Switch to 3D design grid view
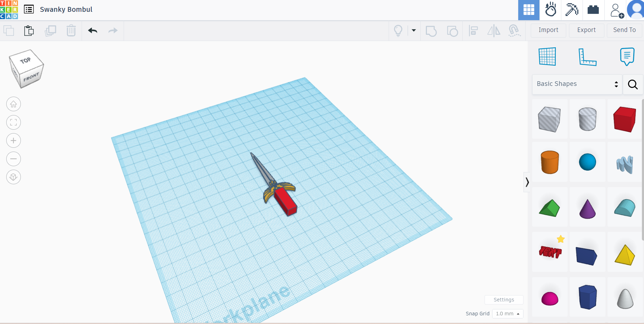This screenshot has width=644, height=324. pyautogui.click(x=529, y=10)
